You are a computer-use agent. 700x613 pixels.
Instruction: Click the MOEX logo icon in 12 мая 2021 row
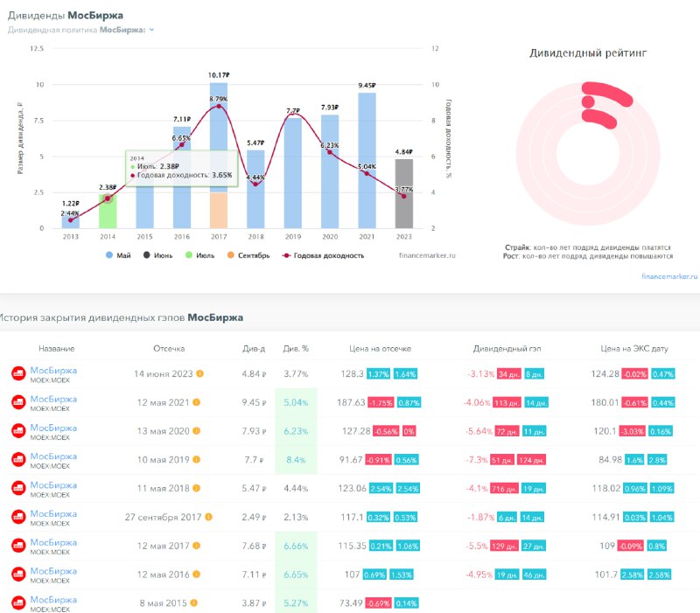pos(18,402)
